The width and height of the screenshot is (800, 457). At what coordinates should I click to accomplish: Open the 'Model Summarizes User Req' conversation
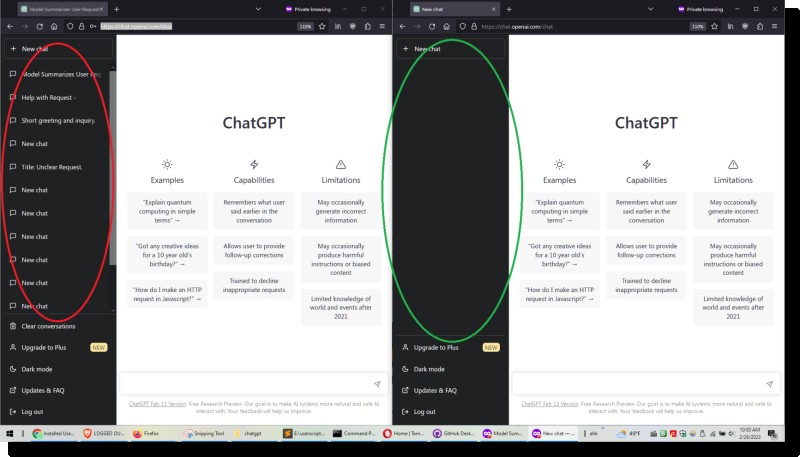pos(56,74)
